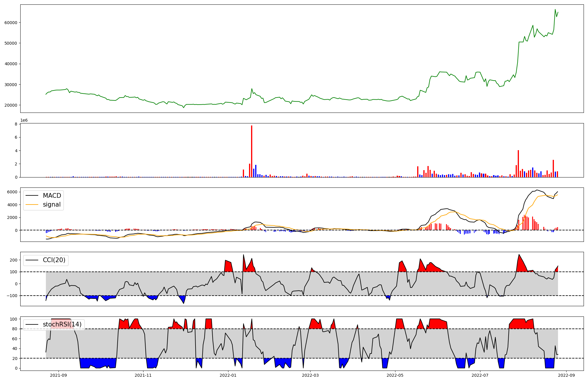Click the orange signal legend line swatch
Screen dimensions: 588x382
[32, 205]
